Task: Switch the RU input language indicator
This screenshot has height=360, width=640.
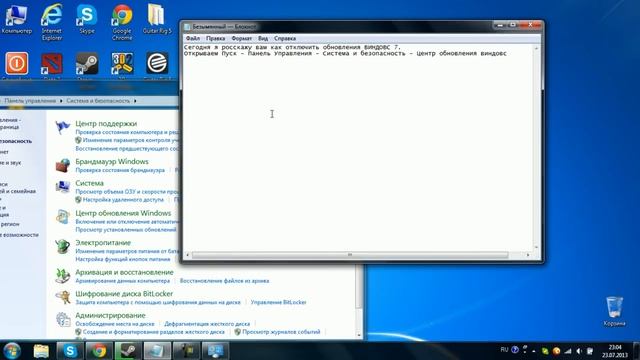Action: [504, 350]
